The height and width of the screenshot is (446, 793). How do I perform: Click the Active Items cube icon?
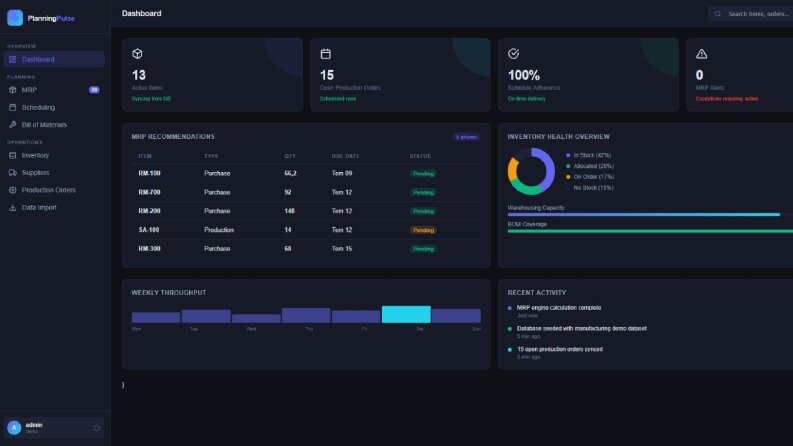(x=137, y=54)
